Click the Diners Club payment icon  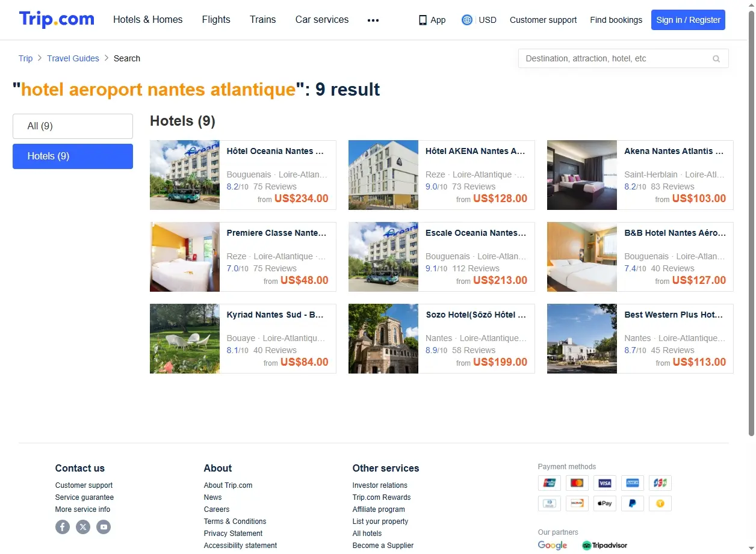coord(549,503)
